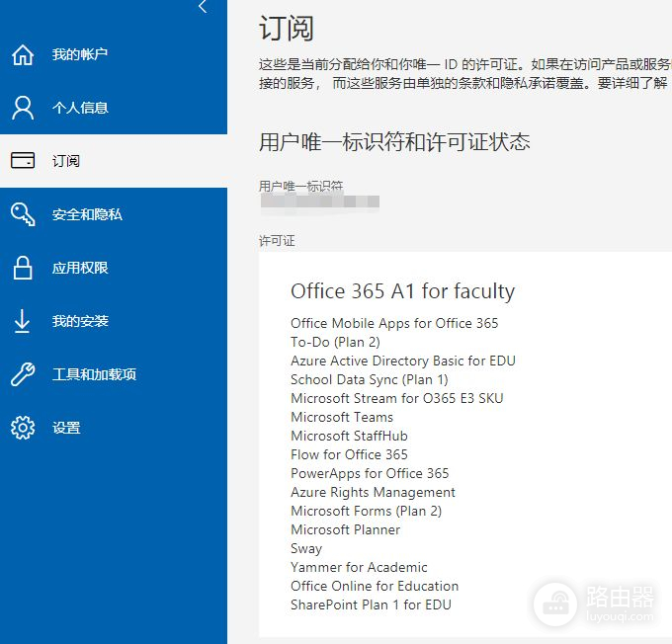Click the Office 365 A1 for faculty title
The width and height of the screenshot is (672, 644).
click(x=402, y=291)
